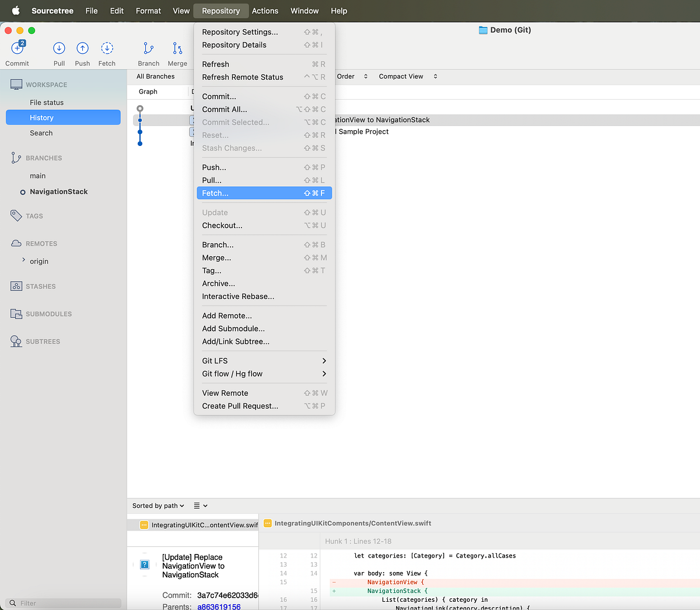Viewport: 700px width, 610px height.
Task: Click the Filter input field
Action: coord(63,602)
